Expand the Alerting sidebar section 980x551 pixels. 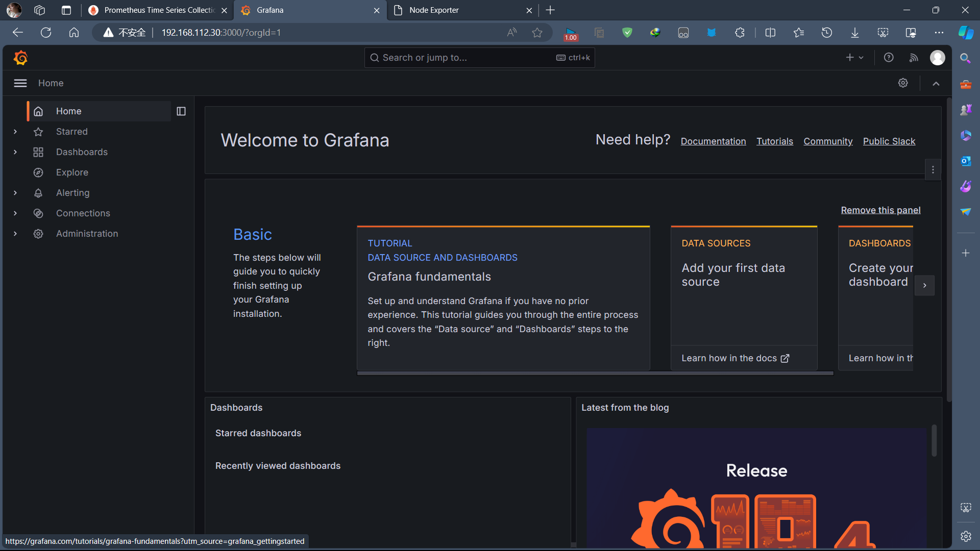pyautogui.click(x=15, y=193)
